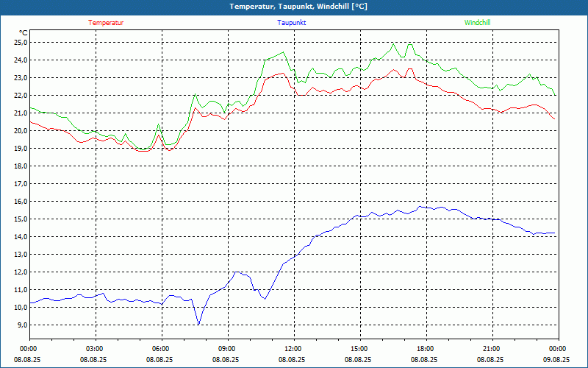This screenshot has height=368, width=588.
Task: Click the 18:00 time label
Action: click(426, 349)
